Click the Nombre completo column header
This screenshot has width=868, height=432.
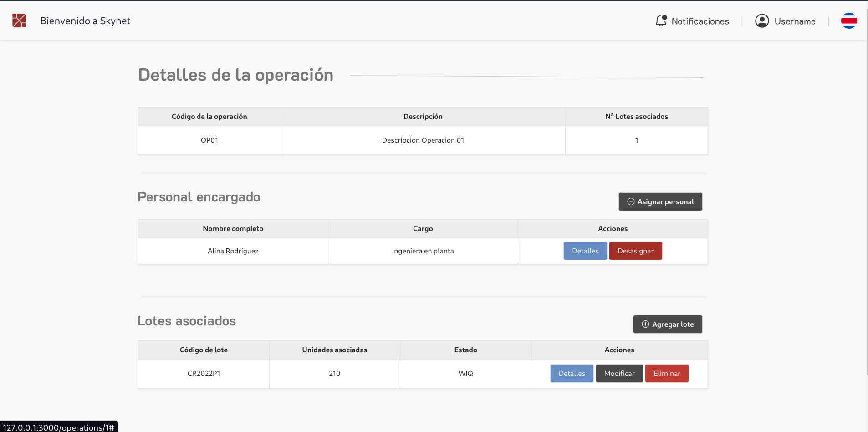tap(233, 229)
